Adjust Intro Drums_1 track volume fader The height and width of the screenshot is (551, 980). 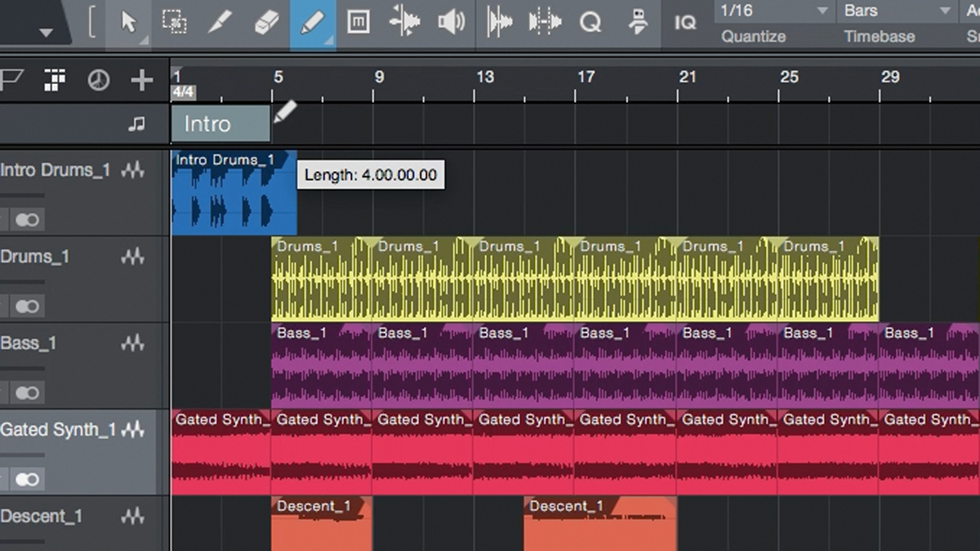point(22,196)
